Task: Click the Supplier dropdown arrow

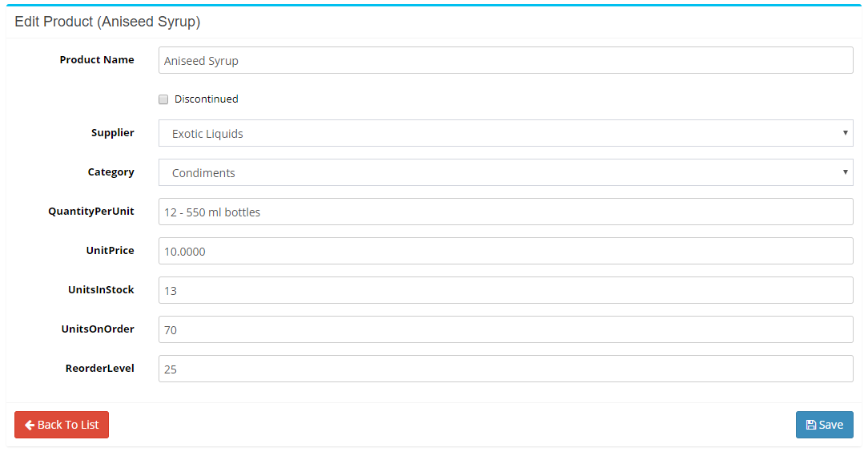Action: (845, 133)
